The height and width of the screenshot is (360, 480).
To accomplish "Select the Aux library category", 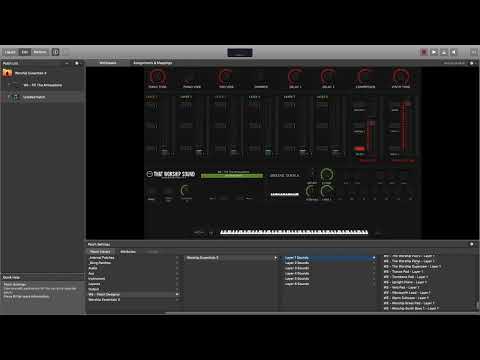I will 133,273.
